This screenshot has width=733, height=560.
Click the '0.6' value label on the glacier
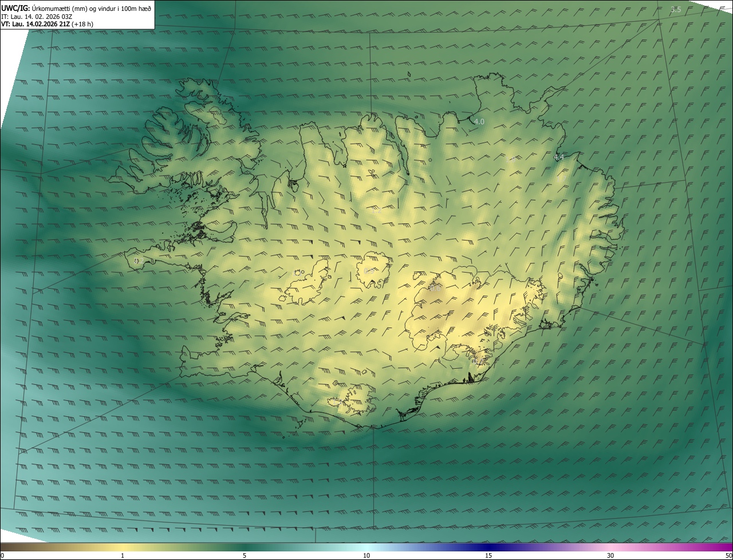pos(435,287)
